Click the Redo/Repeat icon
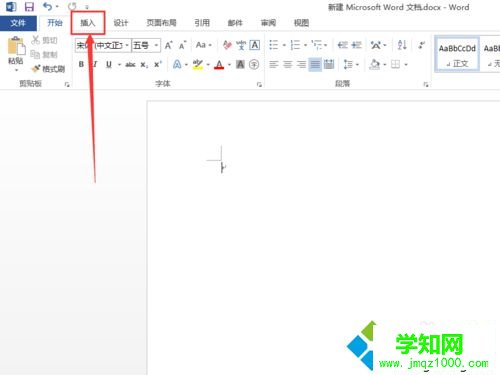This screenshot has width=500, height=375. click(72, 6)
